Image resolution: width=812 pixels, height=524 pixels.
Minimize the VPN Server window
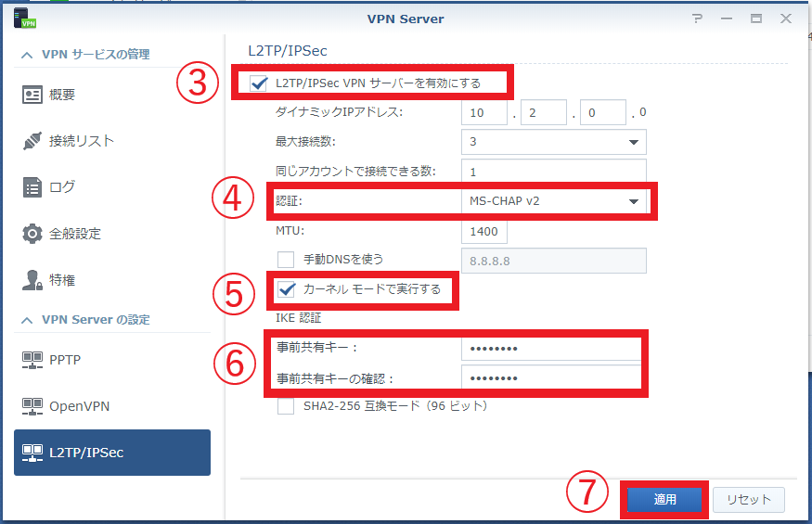click(x=727, y=19)
